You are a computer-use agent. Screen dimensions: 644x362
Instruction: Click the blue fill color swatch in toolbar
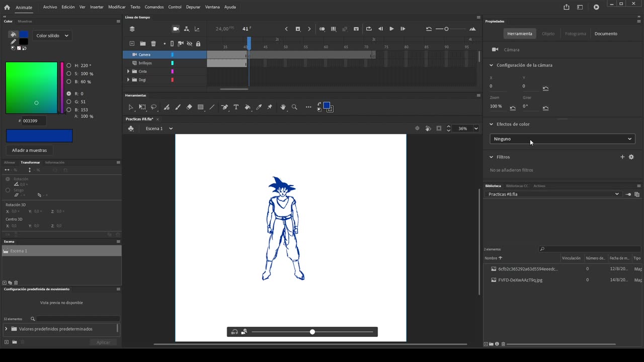(327, 105)
